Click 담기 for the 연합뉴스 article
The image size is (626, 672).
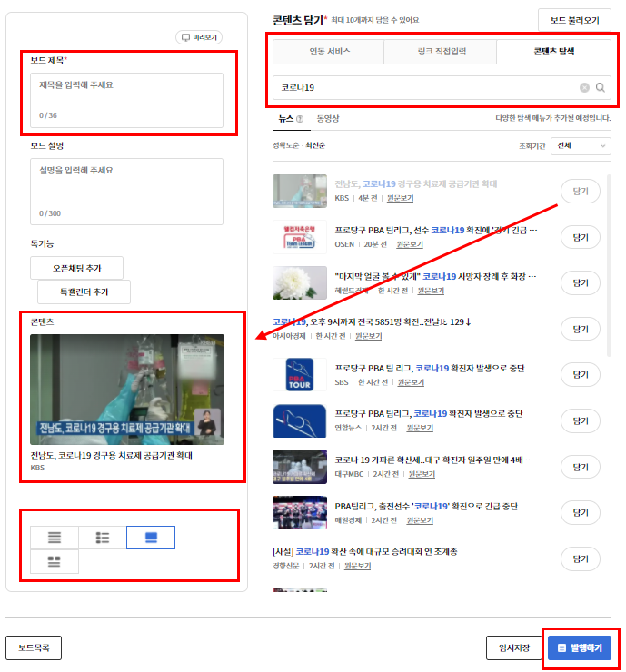coord(581,420)
